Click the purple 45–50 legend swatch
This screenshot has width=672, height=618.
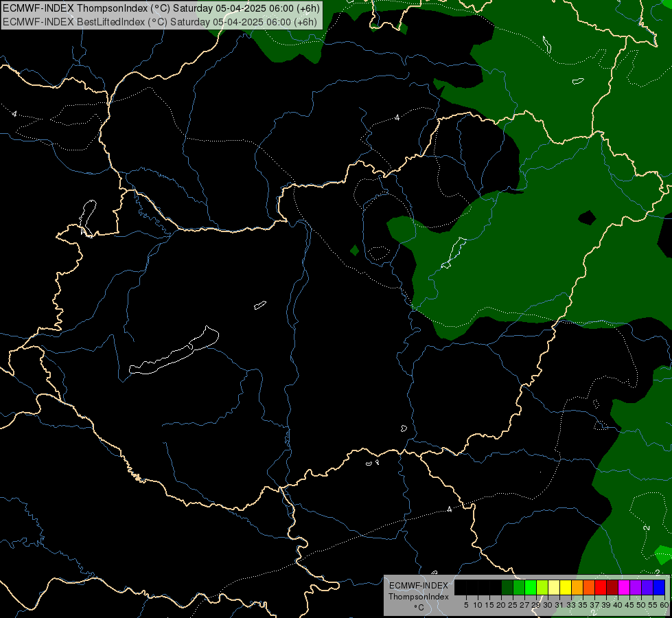pos(636,587)
